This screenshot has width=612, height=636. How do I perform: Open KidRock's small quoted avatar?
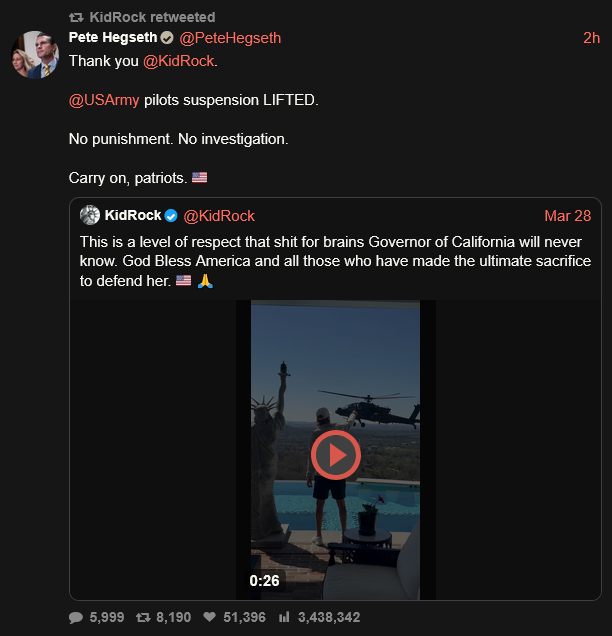tap(90, 216)
